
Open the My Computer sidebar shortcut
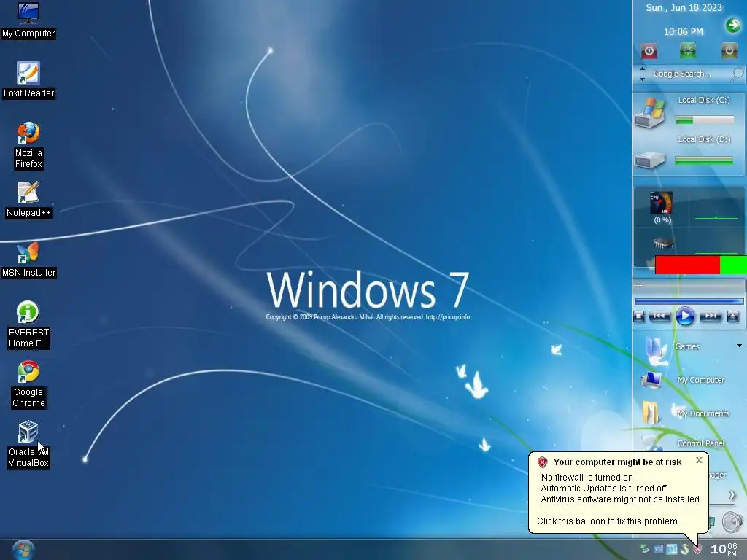point(701,380)
